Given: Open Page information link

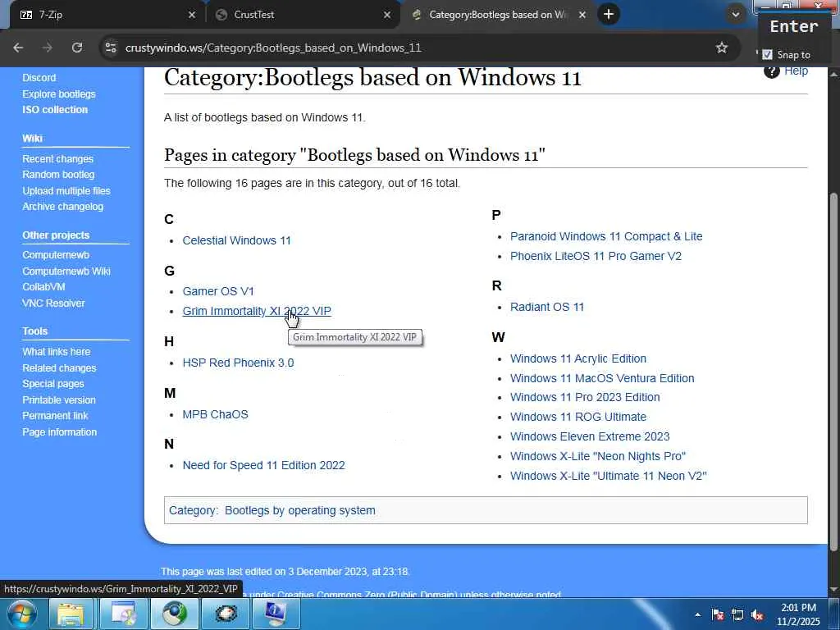Looking at the screenshot, I should coord(59,431).
